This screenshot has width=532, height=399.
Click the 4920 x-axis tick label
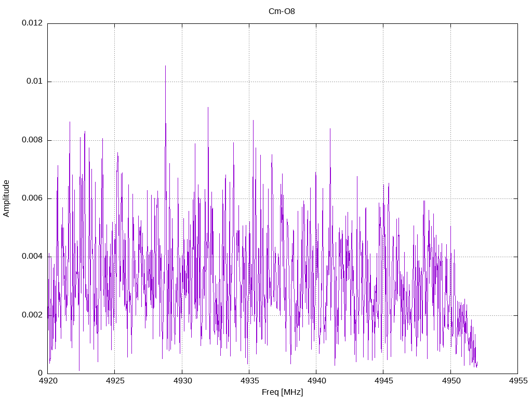pos(48,381)
